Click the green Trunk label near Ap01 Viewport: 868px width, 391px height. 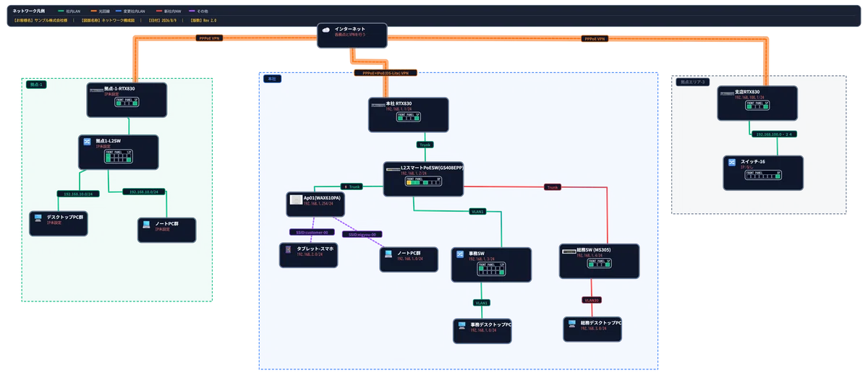click(352, 186)
